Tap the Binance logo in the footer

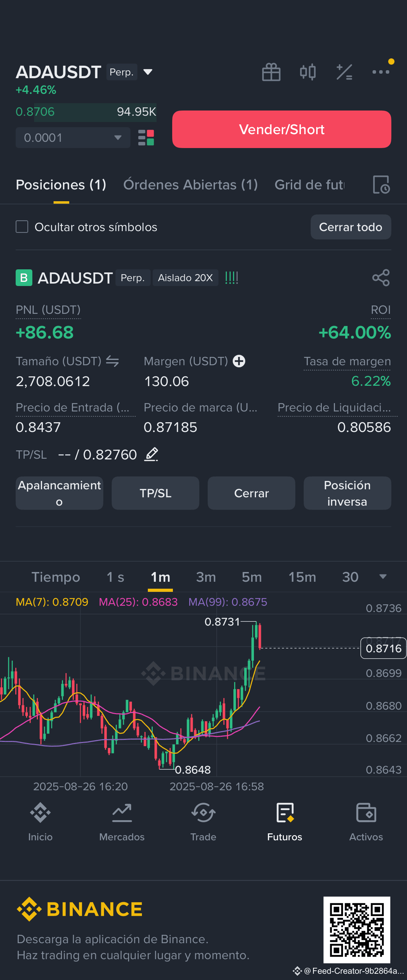(80, 909)
